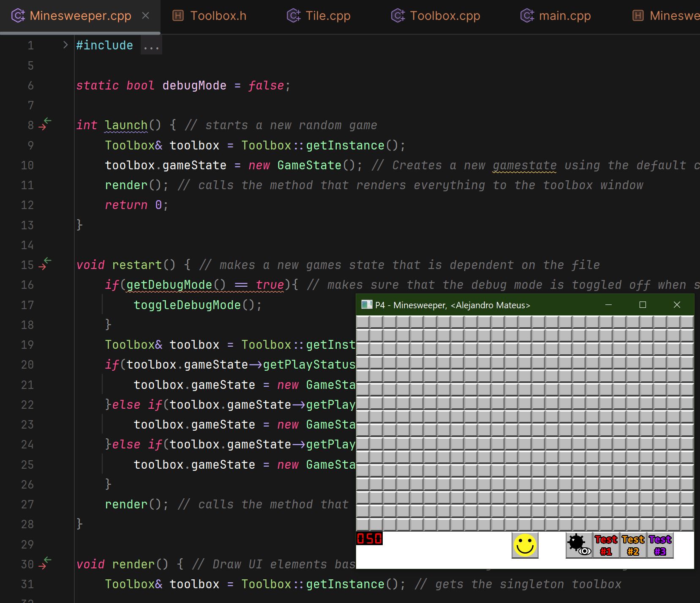Click the P4 Minesweeper window title text
The width and height of the screenshot is (700, 603).
(452, 305)
